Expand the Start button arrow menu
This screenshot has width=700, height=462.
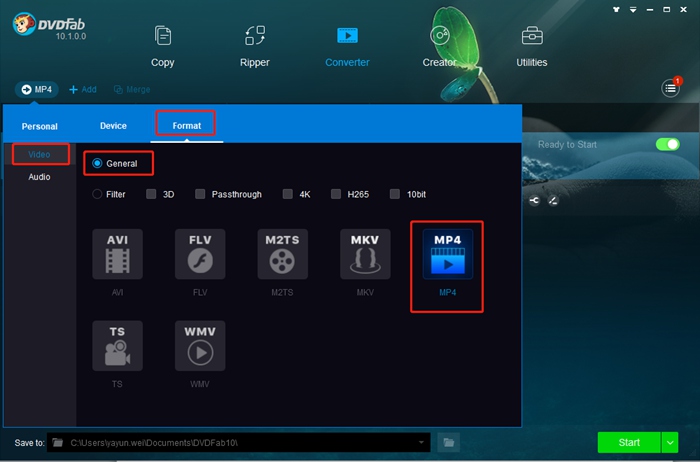click(x=670, y=442)
